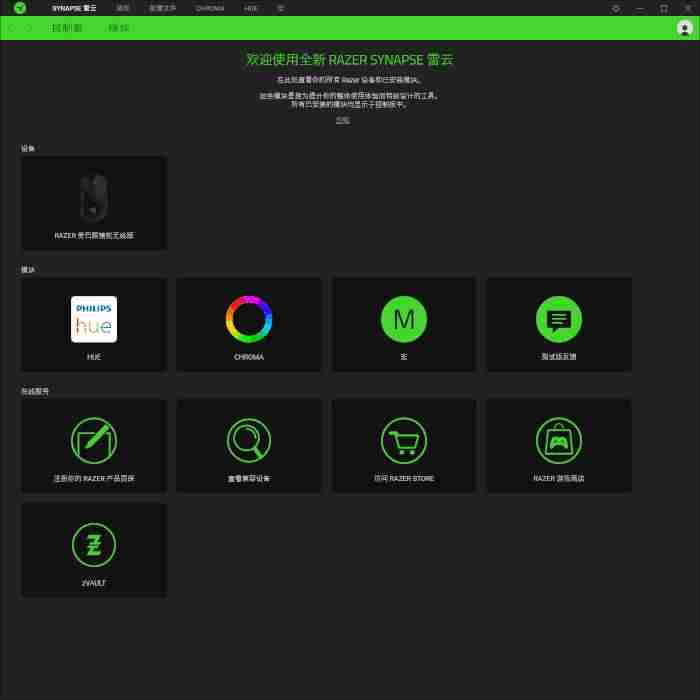Open the feedback chat bubble module
The height and width of the screenshot is (700, 700).
[x=558, y=325]
